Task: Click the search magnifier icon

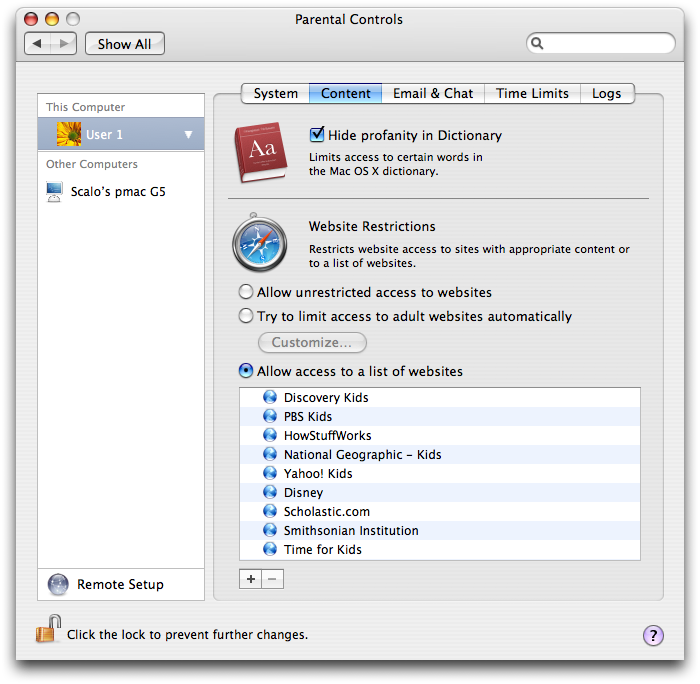Action: tap(537, 43)
